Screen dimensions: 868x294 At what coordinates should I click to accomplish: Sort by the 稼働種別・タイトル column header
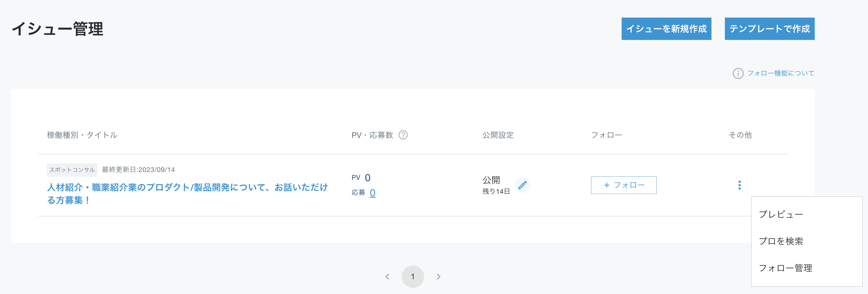(82, 135)
